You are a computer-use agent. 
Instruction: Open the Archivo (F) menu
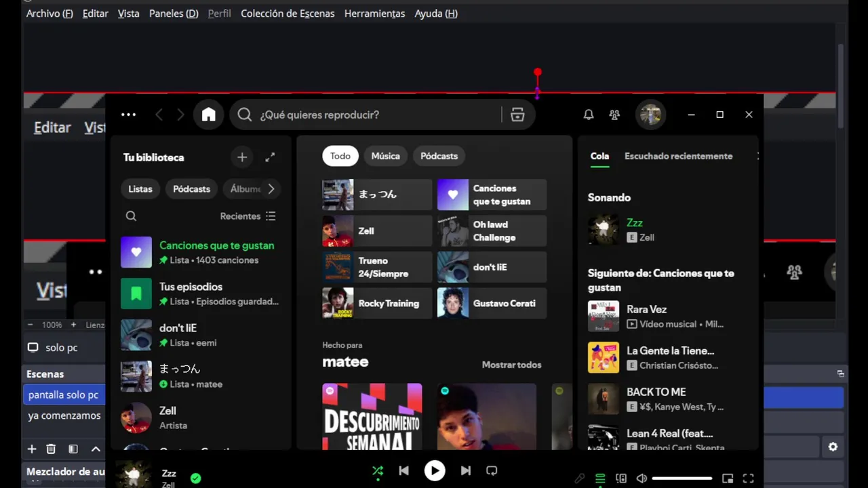50,14
